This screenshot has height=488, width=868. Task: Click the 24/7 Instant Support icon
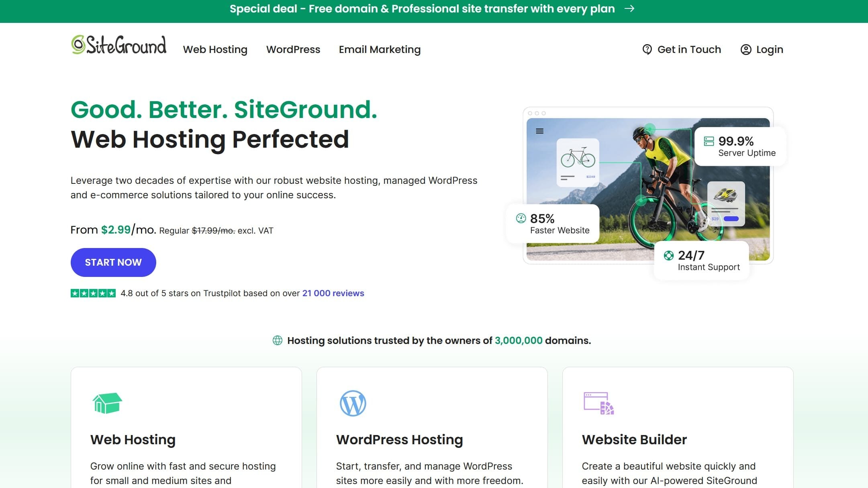pos(668,255)
